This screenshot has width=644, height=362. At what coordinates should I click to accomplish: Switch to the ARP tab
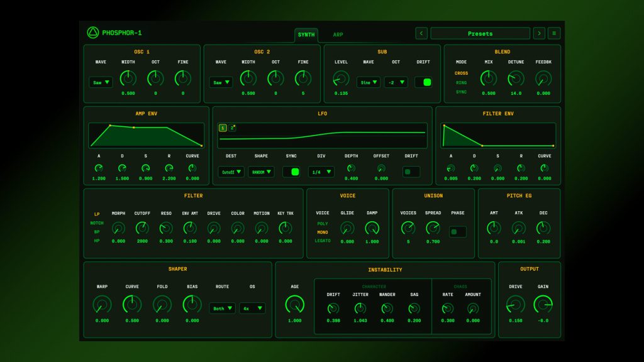pyautogui.click(x=338, y=35)
